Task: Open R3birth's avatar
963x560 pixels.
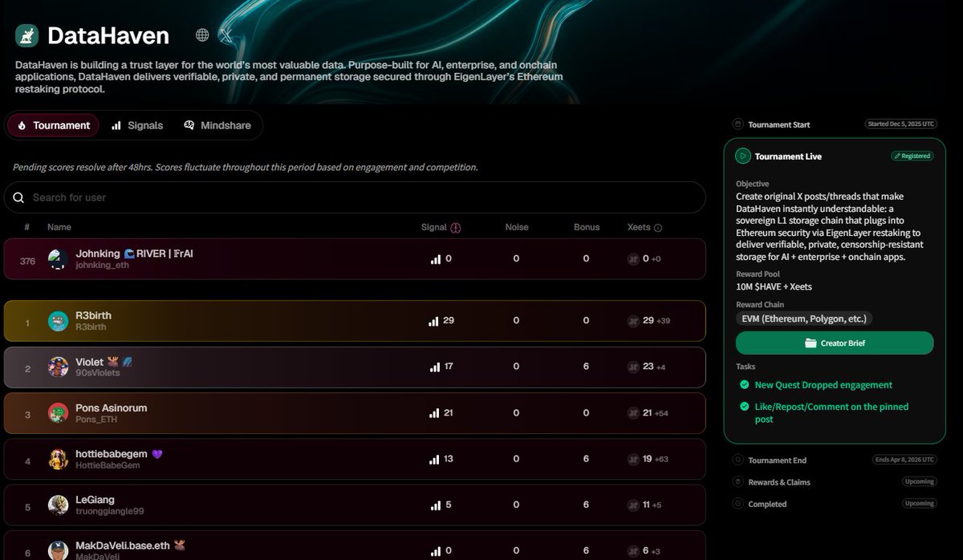Action: (58, 321)
